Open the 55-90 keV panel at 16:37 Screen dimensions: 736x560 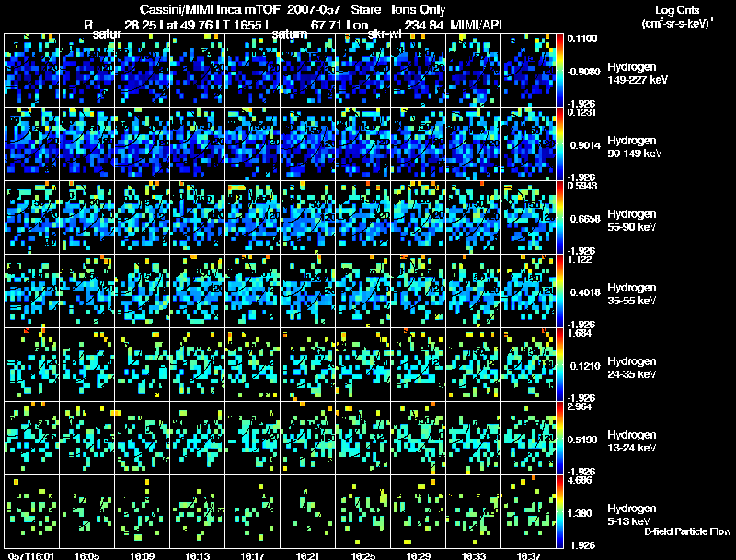pos(528,218)
